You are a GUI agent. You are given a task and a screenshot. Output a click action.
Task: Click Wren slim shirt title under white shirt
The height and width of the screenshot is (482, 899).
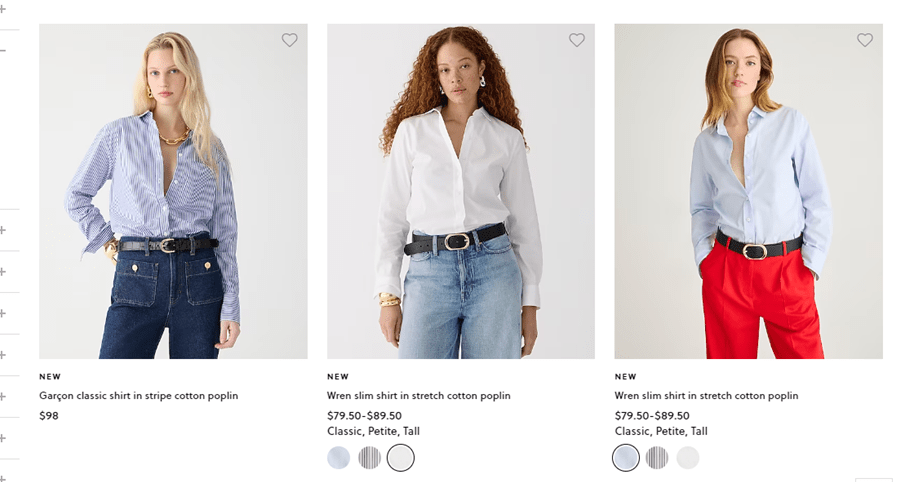(x=418, y=396)
